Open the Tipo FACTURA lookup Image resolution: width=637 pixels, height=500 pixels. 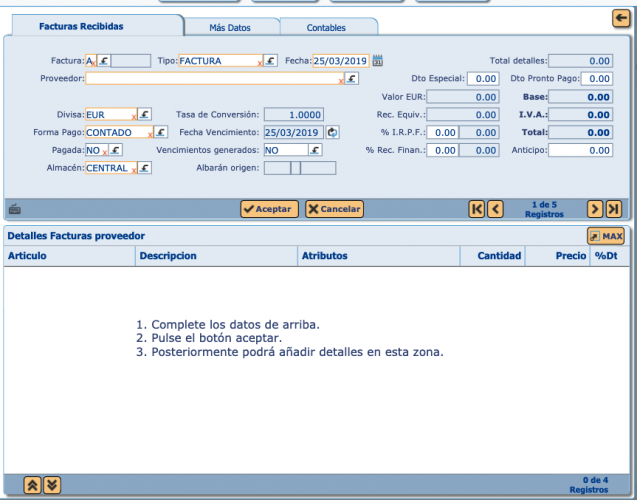270,61
